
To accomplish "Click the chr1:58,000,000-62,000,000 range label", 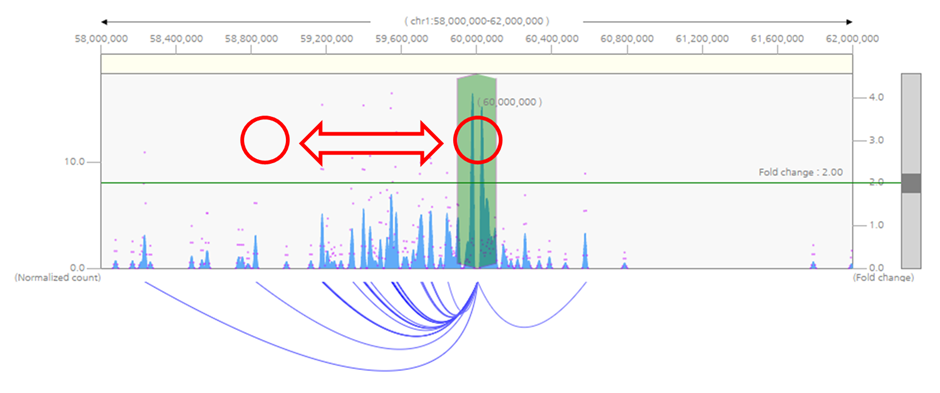I will (477, 21).
